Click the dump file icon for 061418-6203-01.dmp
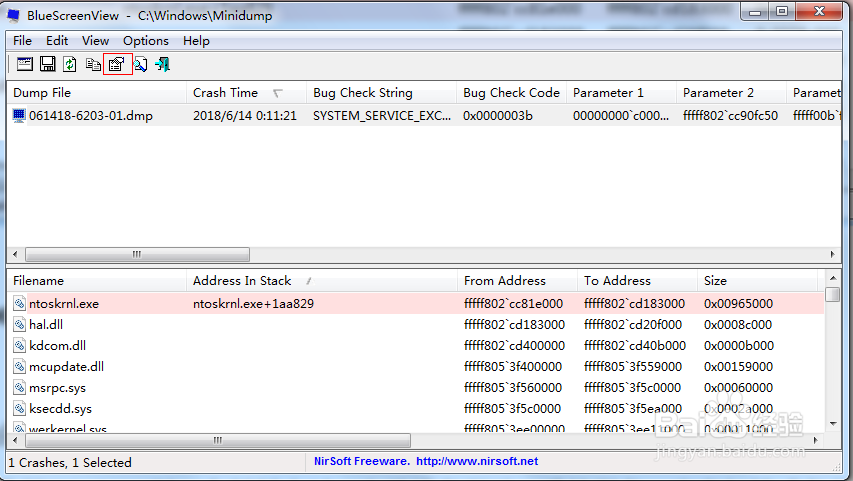This screenshot has width=853, height=481. click(19, 115)
